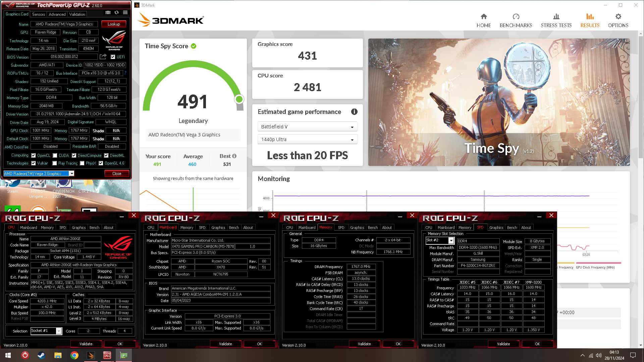Switch to the Sensors tab in GPU-Z
Image resolution: width=644 pixels, height=362 pixels.
pos(39,14)
